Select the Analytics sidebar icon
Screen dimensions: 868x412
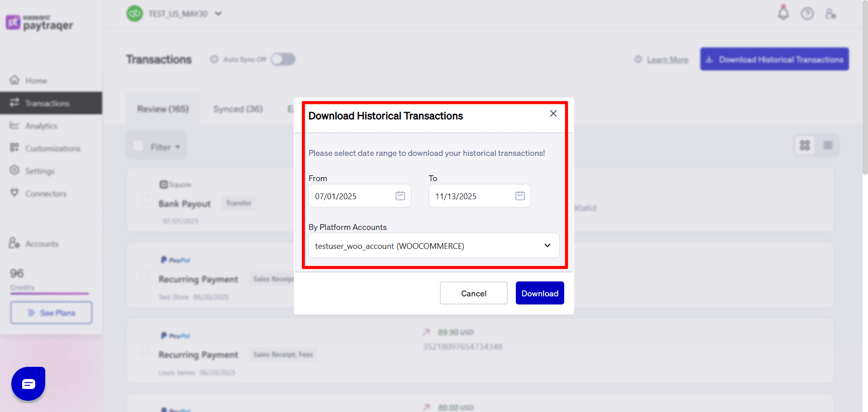15,126
